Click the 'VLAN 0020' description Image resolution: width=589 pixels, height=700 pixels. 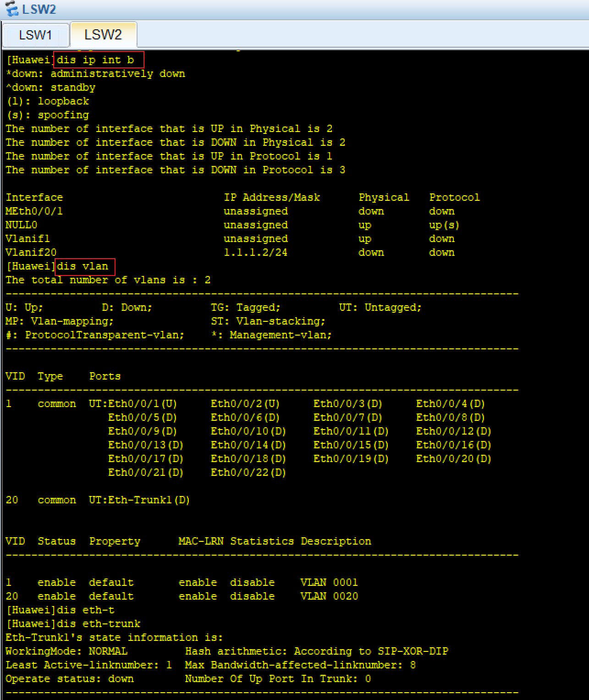[329, 596]
